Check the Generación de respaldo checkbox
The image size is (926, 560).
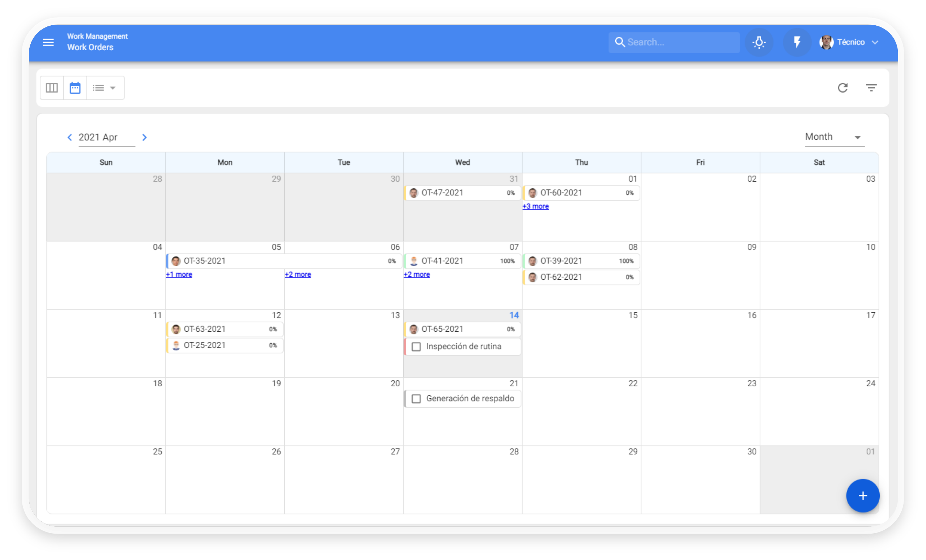(416, 398)
